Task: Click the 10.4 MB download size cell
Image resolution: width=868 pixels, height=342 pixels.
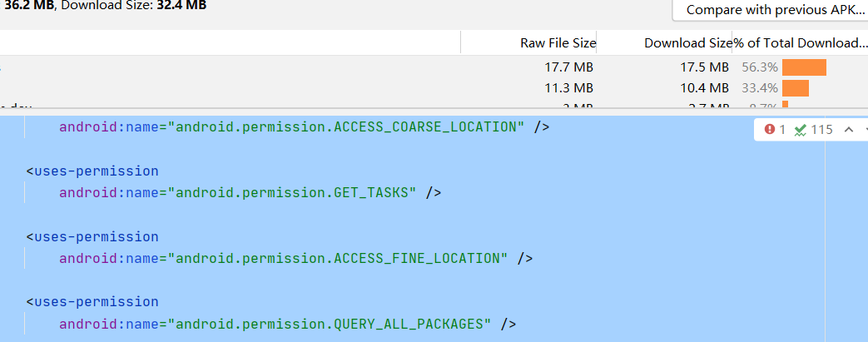Action: (704, 87)
